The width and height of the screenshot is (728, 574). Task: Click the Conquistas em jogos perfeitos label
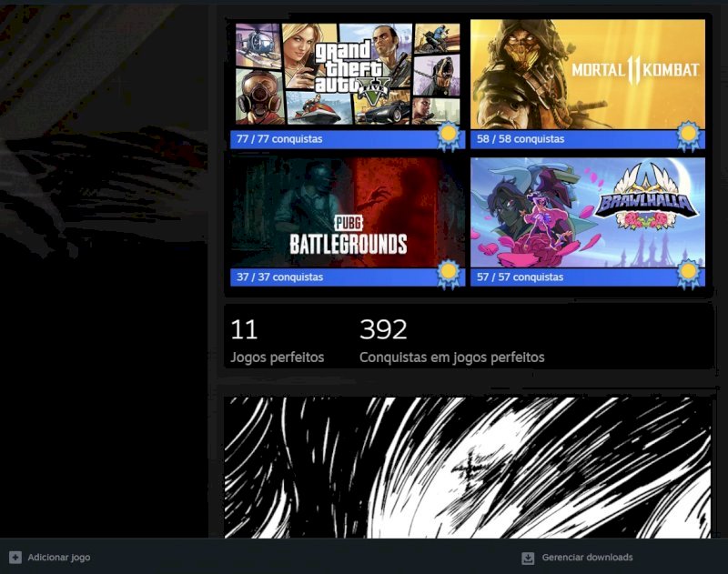pos(451,357)
